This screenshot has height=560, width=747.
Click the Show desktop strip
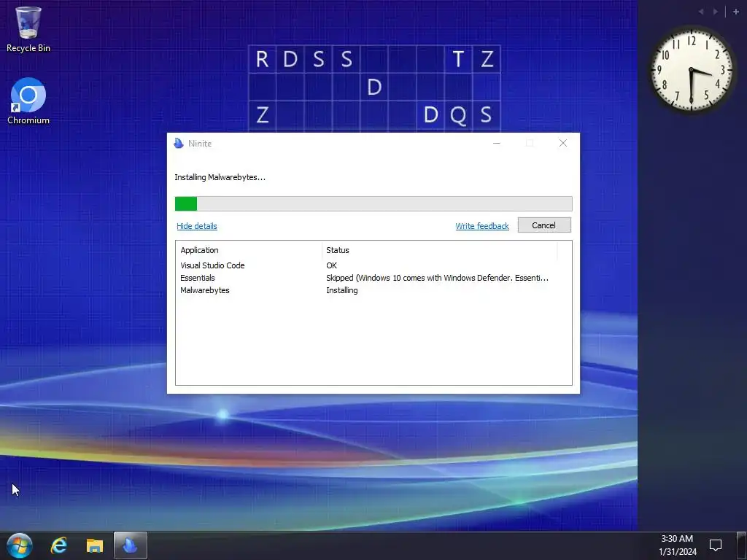(x=741, y=545)
